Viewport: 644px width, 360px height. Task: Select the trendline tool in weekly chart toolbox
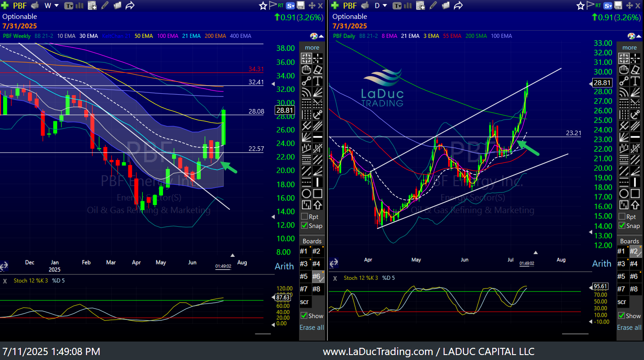point(307,81)
